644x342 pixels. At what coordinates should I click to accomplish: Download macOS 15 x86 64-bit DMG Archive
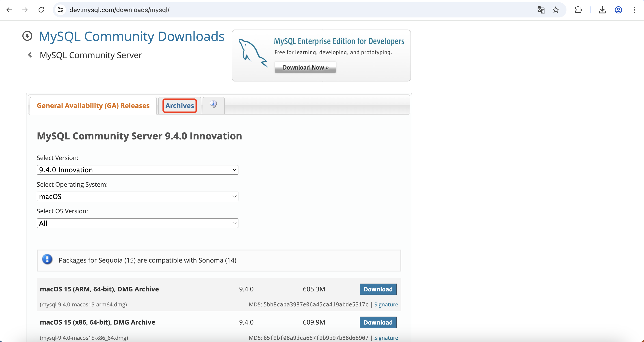click(378, 322)
